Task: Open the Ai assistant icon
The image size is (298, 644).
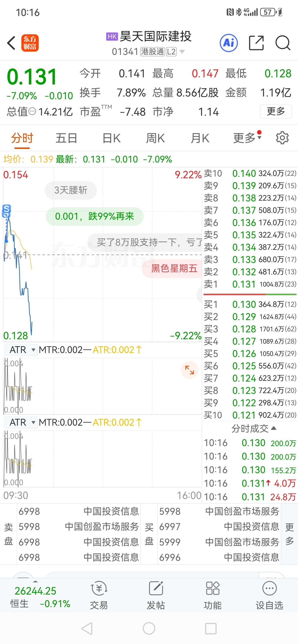Action: tap(229, 43)
